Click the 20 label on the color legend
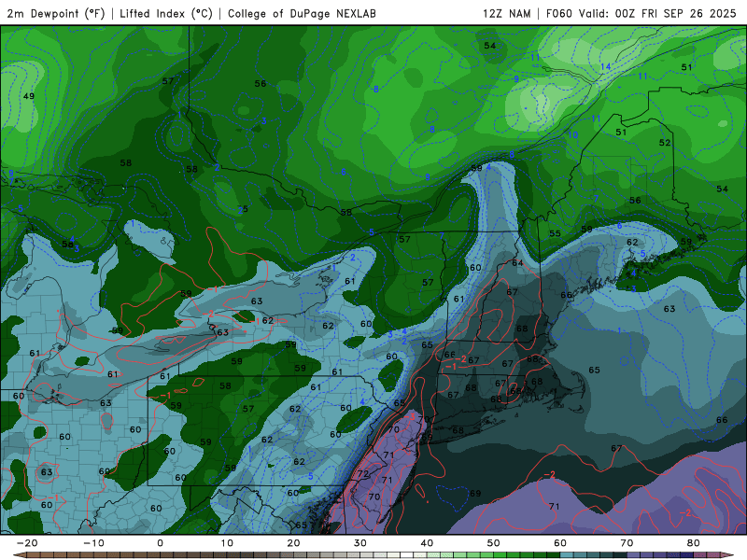The width and height of the screenshot is (747, 560). (x=293, y=543)
